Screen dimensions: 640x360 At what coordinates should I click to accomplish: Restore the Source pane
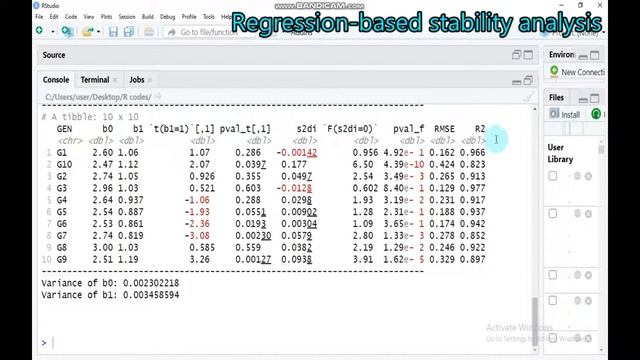[x=516, y=55]
